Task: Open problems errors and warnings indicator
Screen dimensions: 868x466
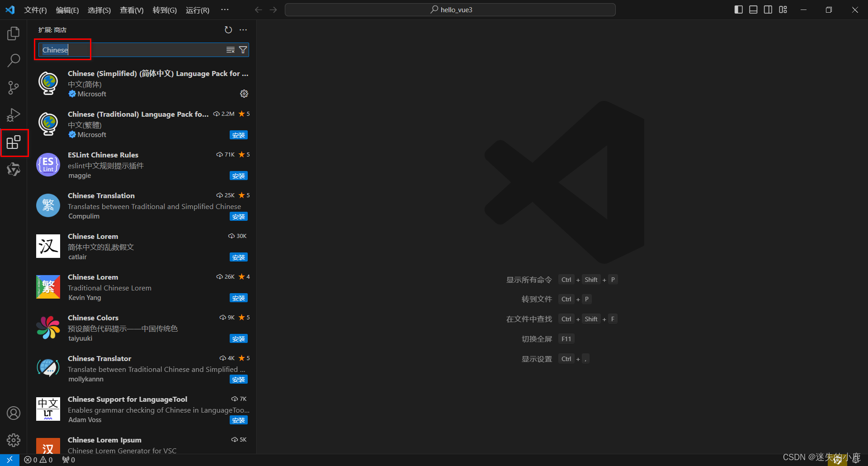Action: 38,460
